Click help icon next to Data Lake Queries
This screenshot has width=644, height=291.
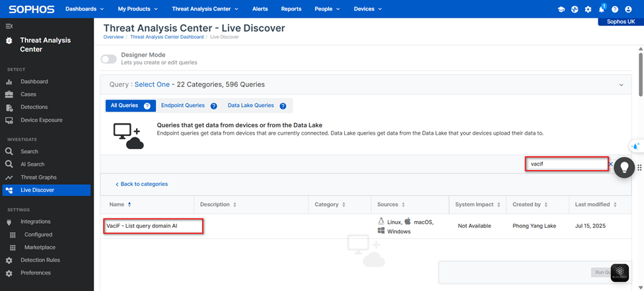(x=283, y=106)
